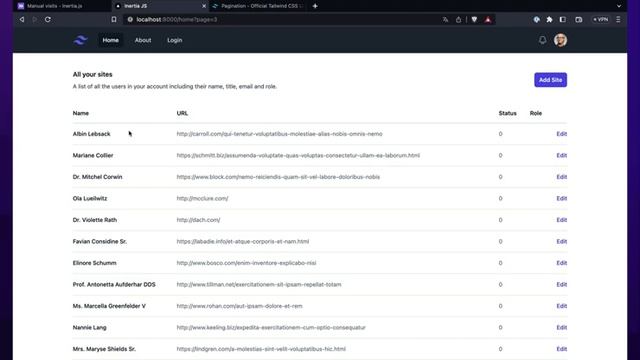The image size is (640, 360).
Task: Click the extension icon left of the puzzle piece
Action: click(x=536, y=20)
